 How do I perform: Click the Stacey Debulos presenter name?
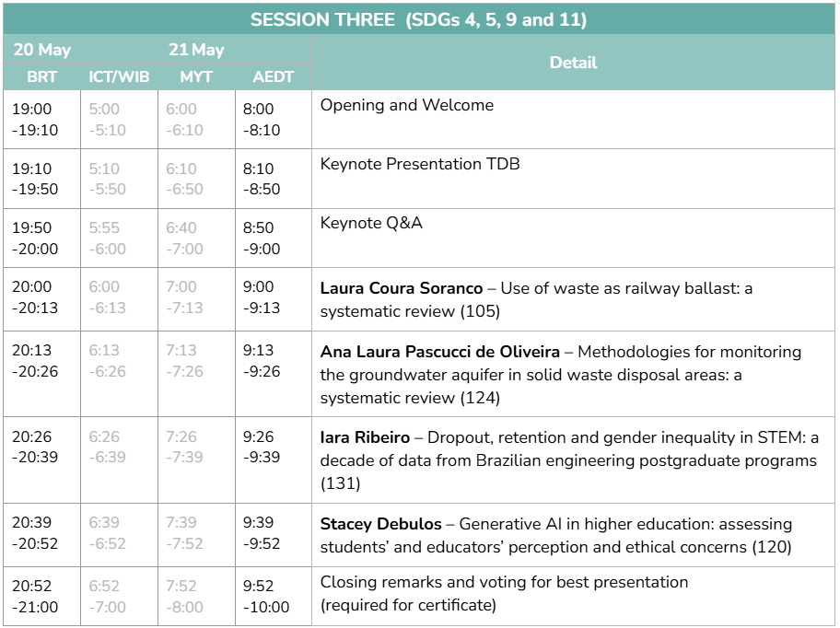[x=381, y=524]
